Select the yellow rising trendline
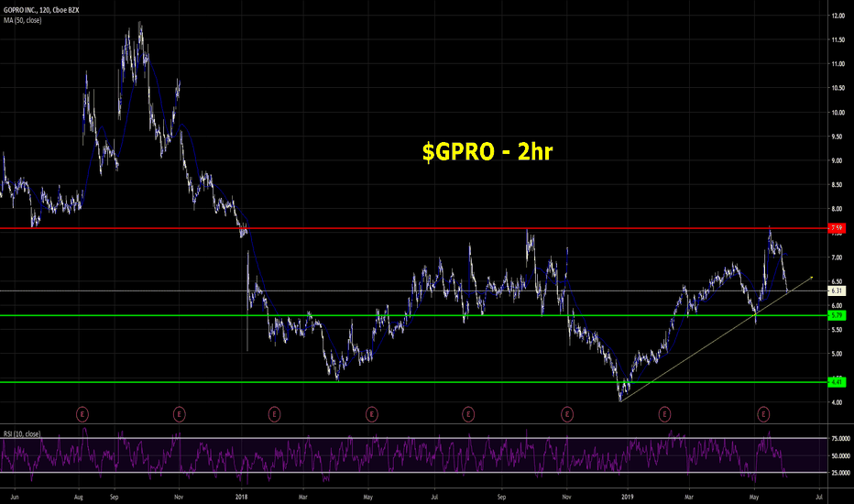854x504 pixels. pos(717,339)
